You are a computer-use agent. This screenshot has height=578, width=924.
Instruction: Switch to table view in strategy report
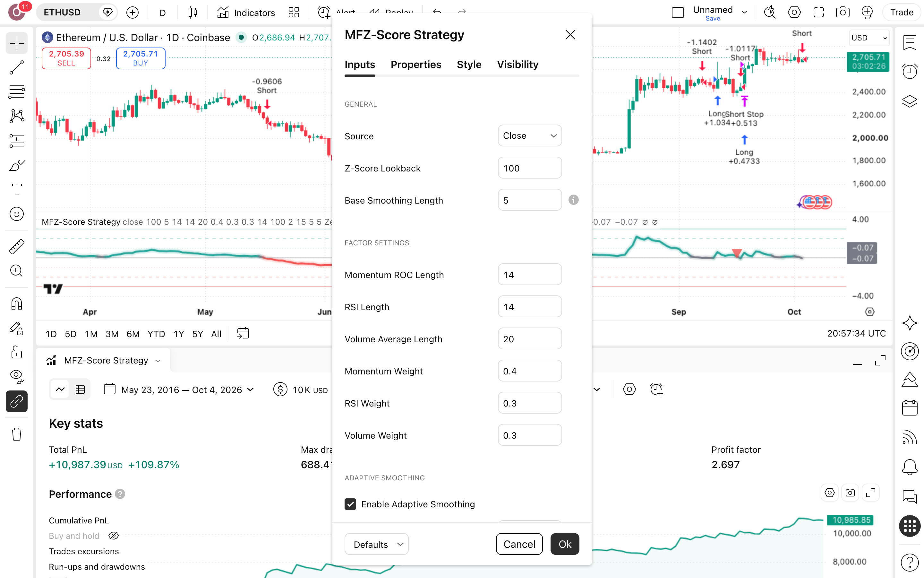coord(80,390)
